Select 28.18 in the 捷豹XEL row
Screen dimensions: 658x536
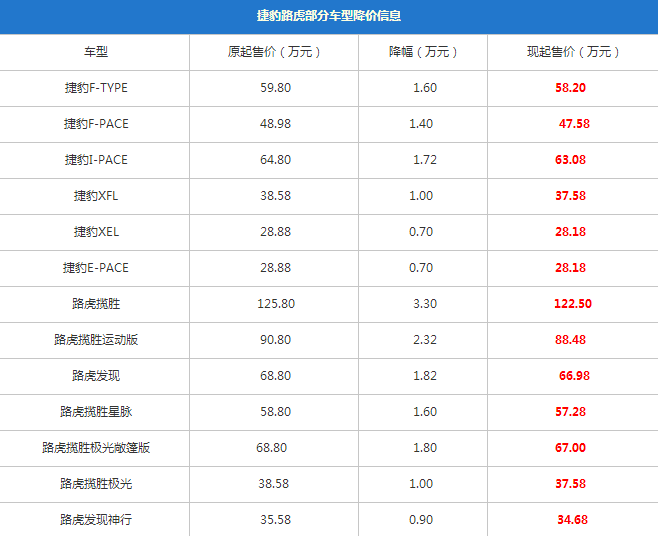click(x=570, y=232)
